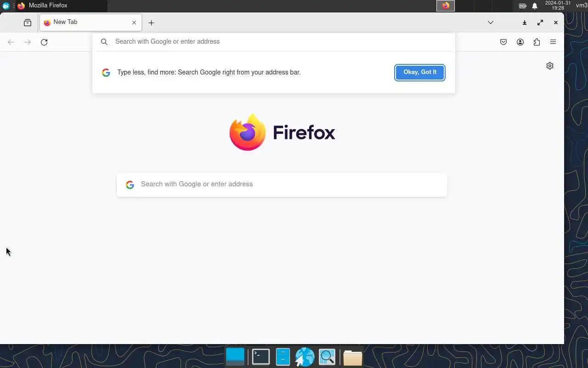Open the Firefox View recent browsing icon
The image size is (588, 368).
28,23
